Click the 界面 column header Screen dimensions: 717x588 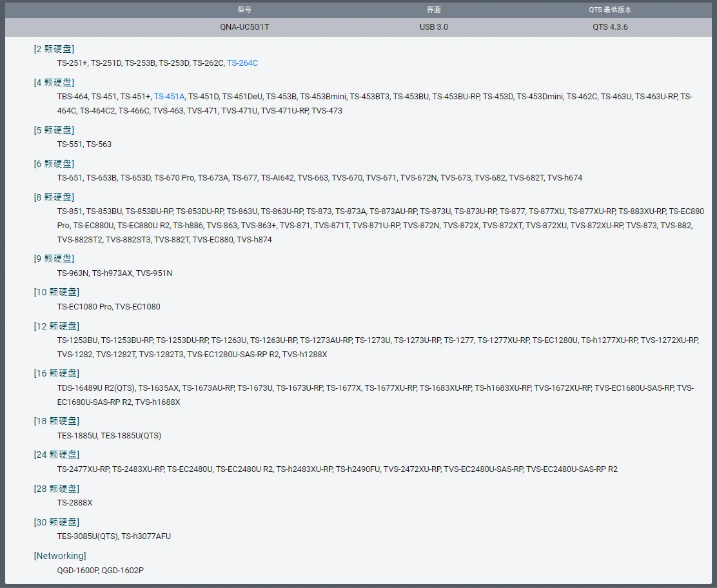pyautogui.click(x=434, y=10)
